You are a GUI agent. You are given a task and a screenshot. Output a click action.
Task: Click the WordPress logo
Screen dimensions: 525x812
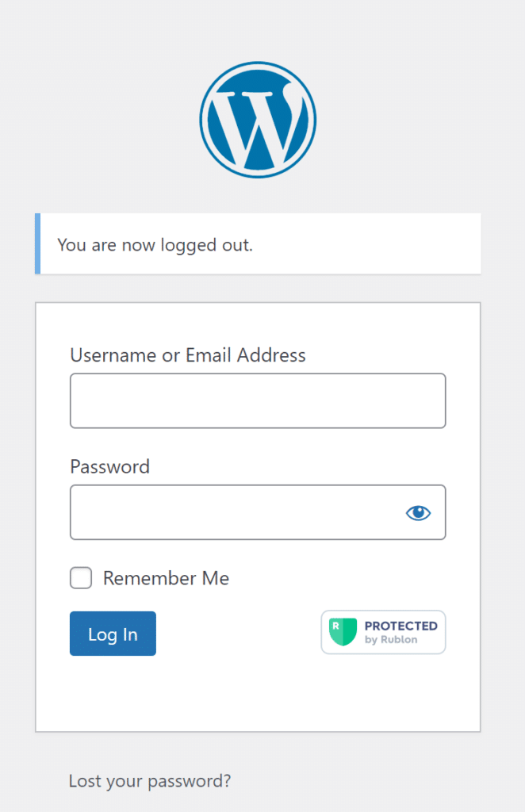[x=258, y=119]
